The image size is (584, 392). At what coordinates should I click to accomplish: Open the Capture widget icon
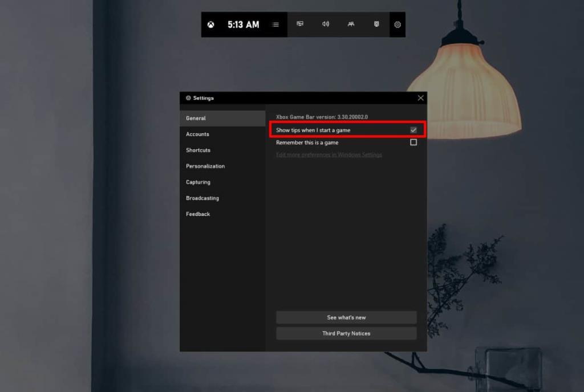(300, 24)
